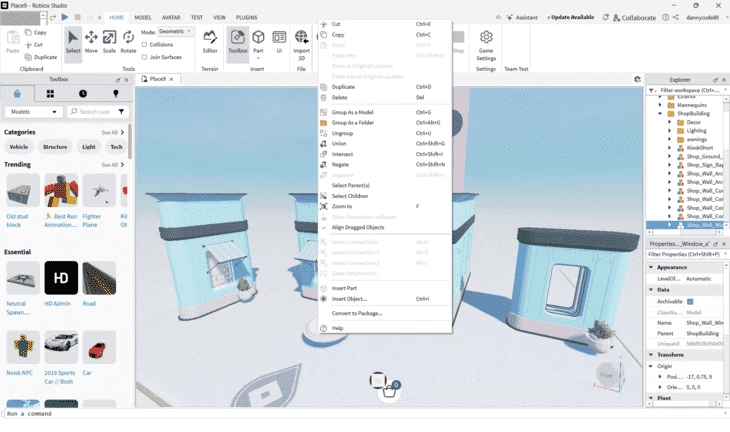The image size is (730, 432).
Task: Click the Run a command bar
Action: (x=363, y=413)
